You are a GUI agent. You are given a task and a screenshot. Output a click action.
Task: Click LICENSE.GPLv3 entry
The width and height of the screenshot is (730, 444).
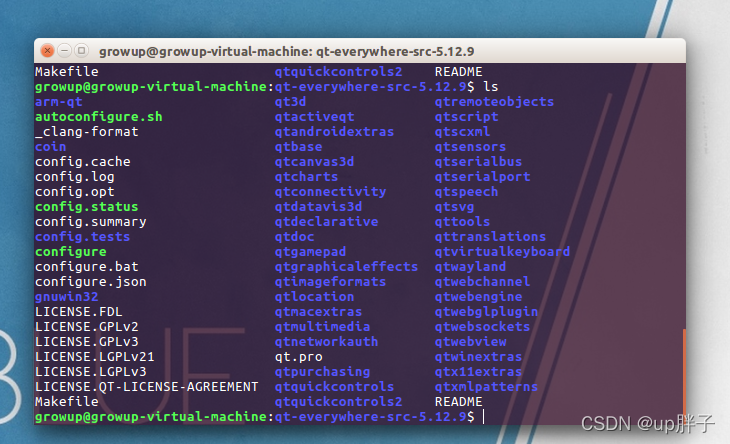coord(87,342)
